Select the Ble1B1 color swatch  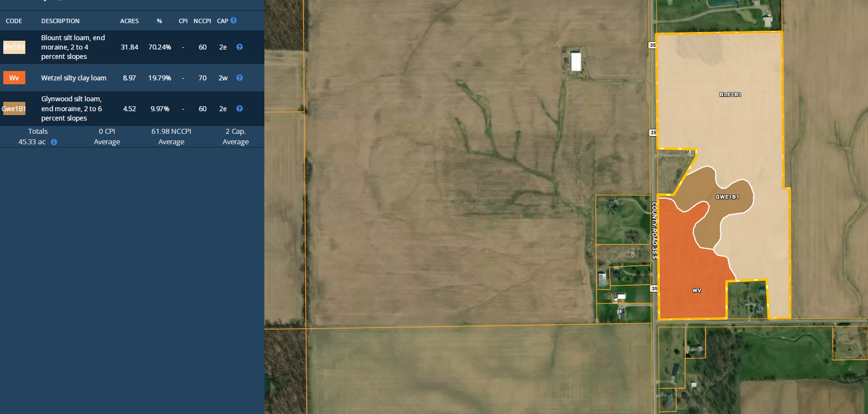coord(14,47)
